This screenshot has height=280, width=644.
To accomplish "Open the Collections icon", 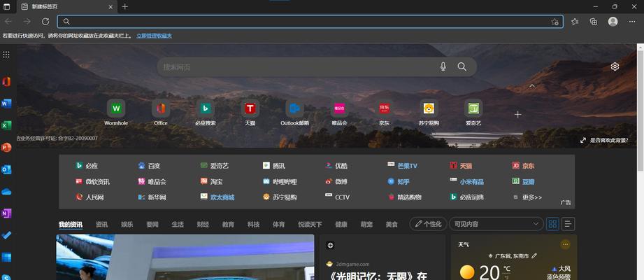I will point(594,22).
